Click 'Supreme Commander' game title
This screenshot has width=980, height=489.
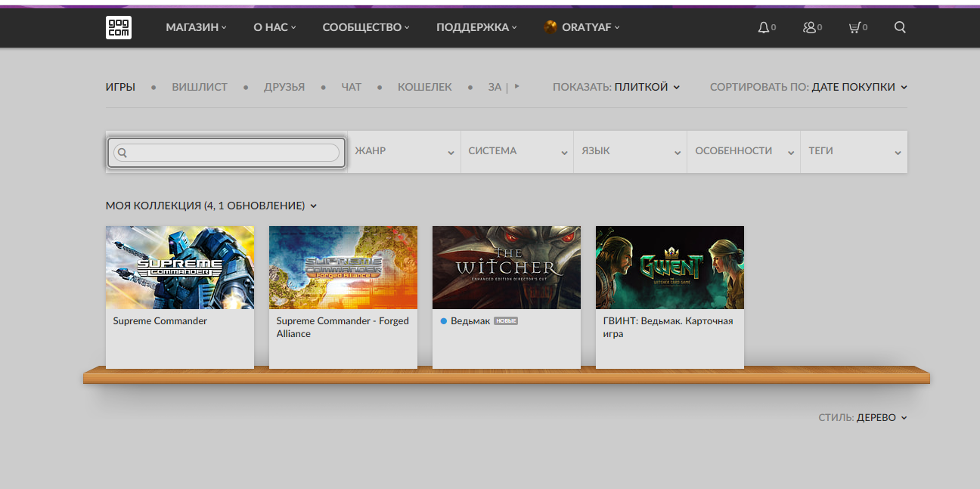(x=160, y=321)
